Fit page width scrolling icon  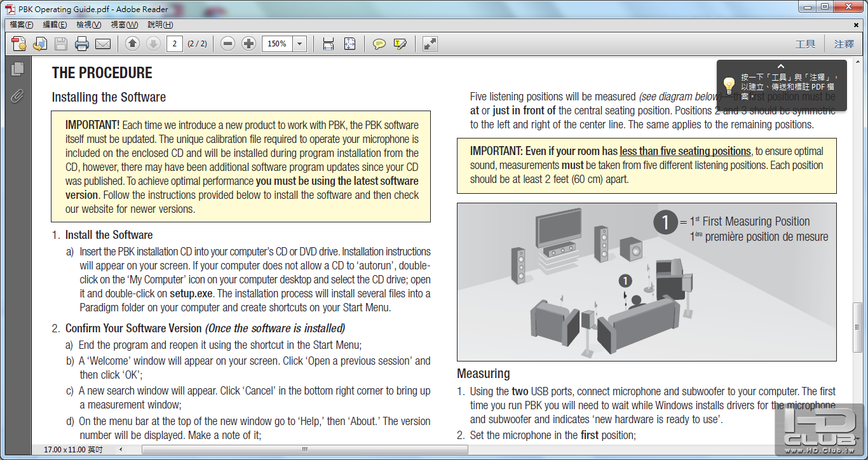pos(329,44)
